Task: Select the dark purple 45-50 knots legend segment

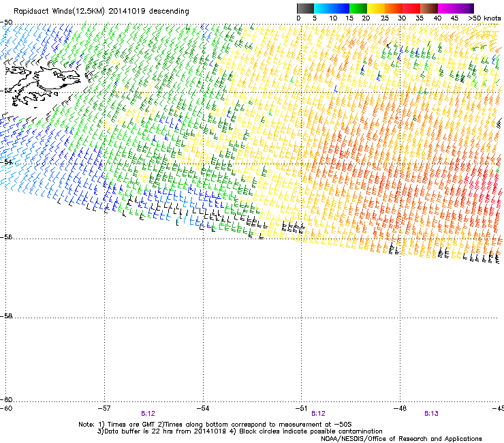Action: pyautogui.click(x=464, y=8)
